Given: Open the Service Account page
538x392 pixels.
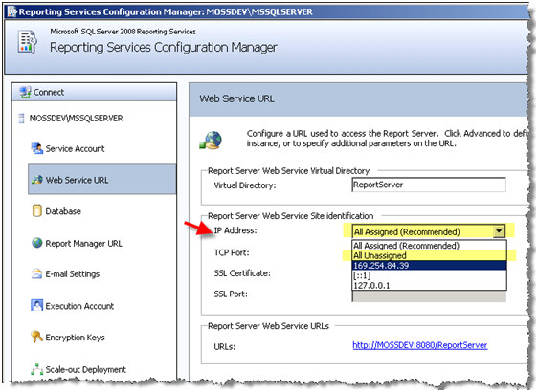Looking at the screenshot, I should [75, 149].
